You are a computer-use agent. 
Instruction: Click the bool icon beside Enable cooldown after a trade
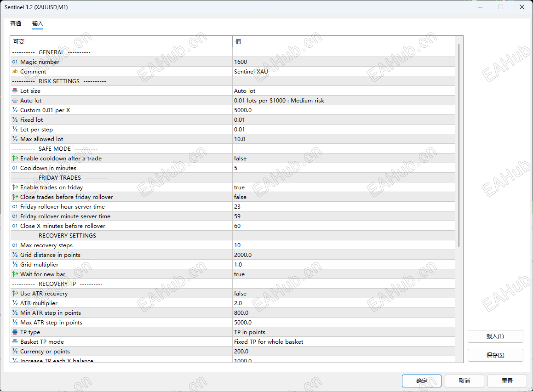15,158
